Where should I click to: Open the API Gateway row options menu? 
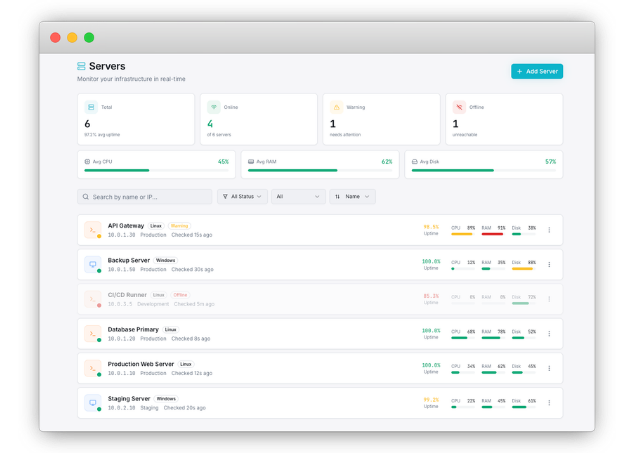(549, 230)
